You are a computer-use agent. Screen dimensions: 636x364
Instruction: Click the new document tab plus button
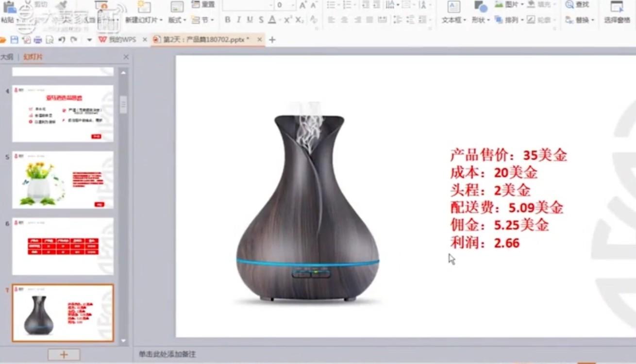click(272, 40)
